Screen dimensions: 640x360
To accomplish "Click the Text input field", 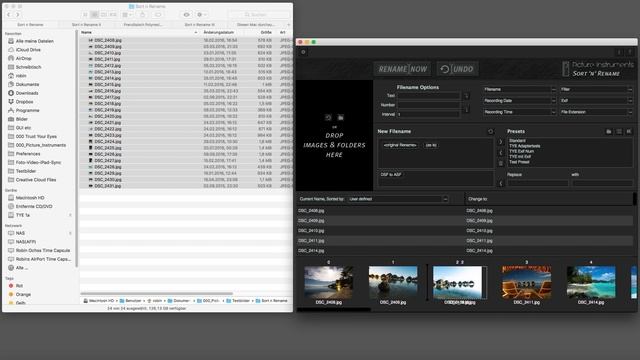I will (x=428, y=96).
